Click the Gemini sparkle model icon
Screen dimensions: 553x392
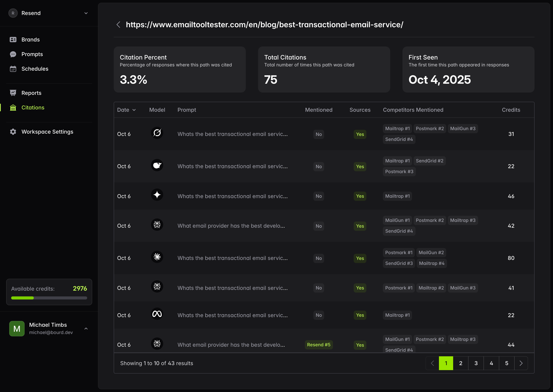157,195
